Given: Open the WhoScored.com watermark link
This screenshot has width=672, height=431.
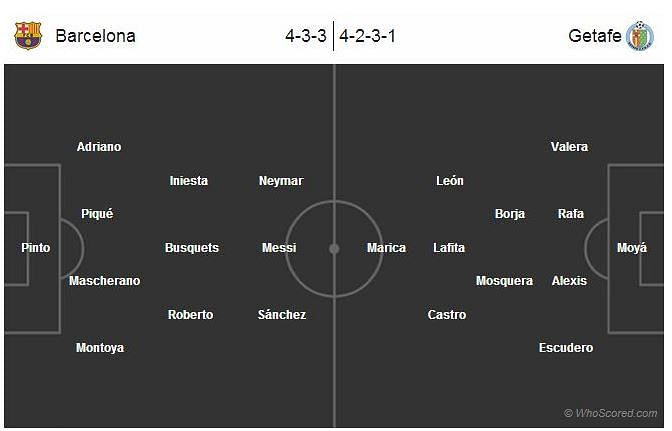Looking at the screenshot, I should (x=610, y=413).
